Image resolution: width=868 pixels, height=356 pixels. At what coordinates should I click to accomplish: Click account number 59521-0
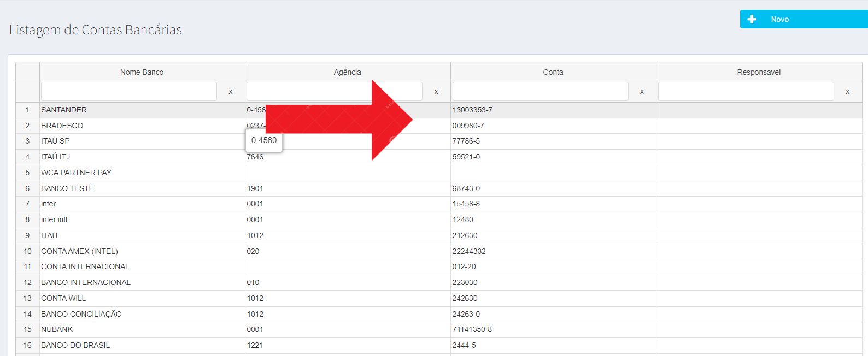pyautogui.click(x=466, y=157)
